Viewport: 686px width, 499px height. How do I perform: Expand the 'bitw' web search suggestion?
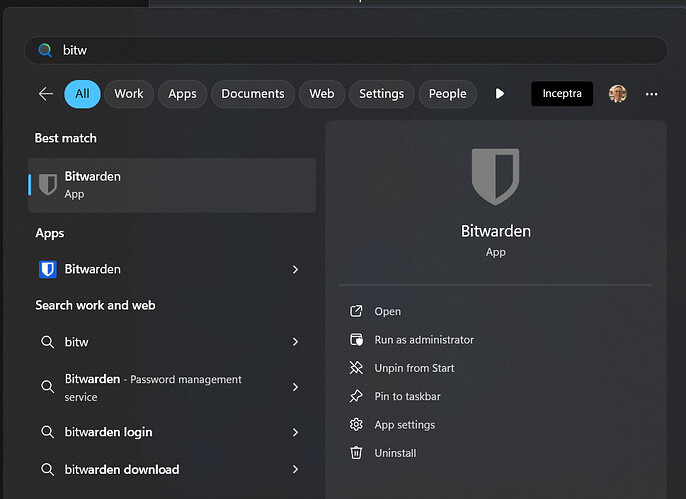coord(295,342)
